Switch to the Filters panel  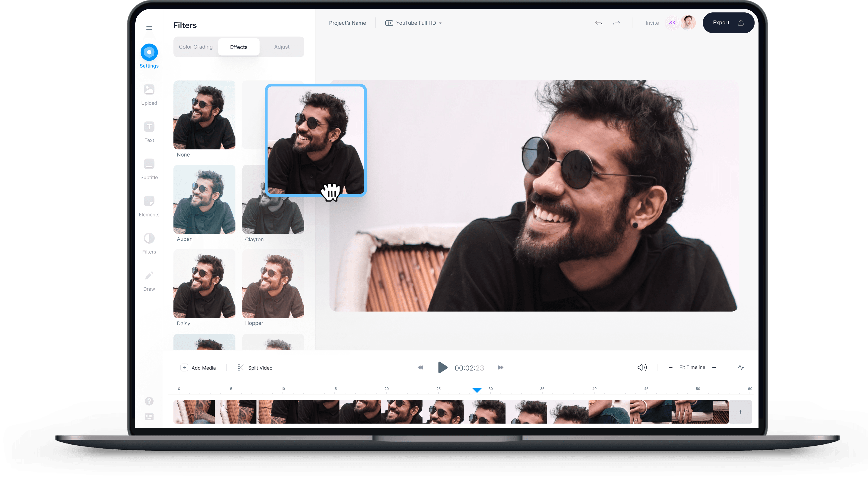149,242
